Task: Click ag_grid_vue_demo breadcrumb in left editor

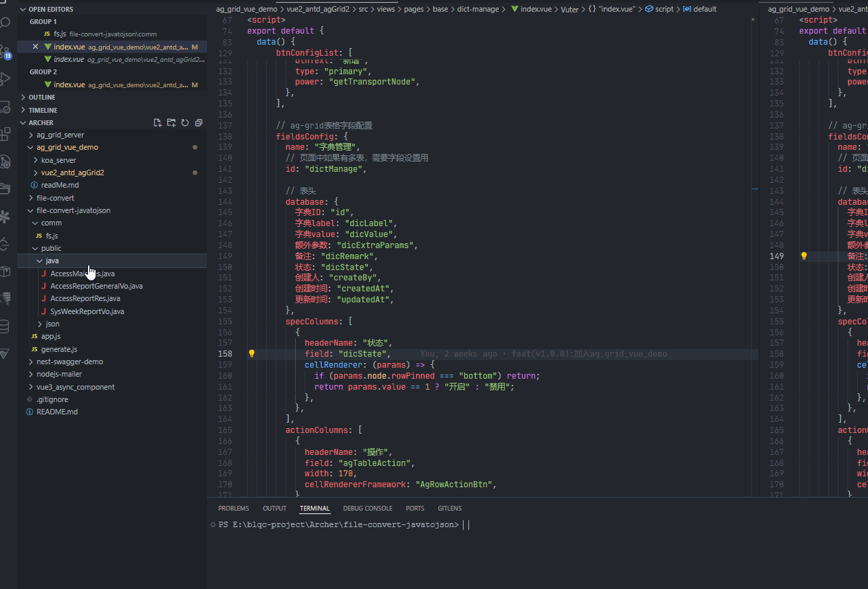Action: pos(246,9)
